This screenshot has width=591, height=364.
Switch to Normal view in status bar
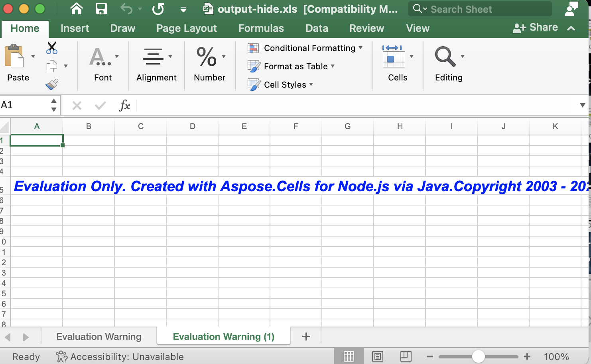tap(349, 356)
